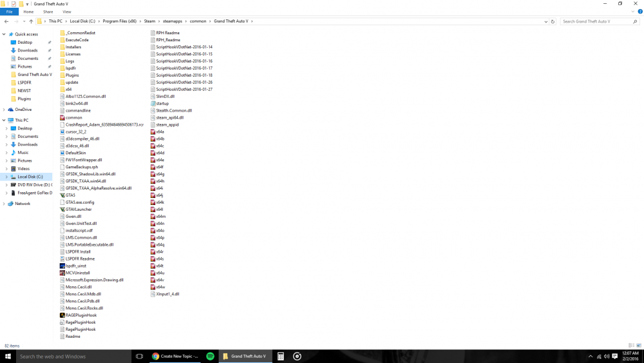
Task: Select the steam_api64.dll file
Action: [167, 117]
